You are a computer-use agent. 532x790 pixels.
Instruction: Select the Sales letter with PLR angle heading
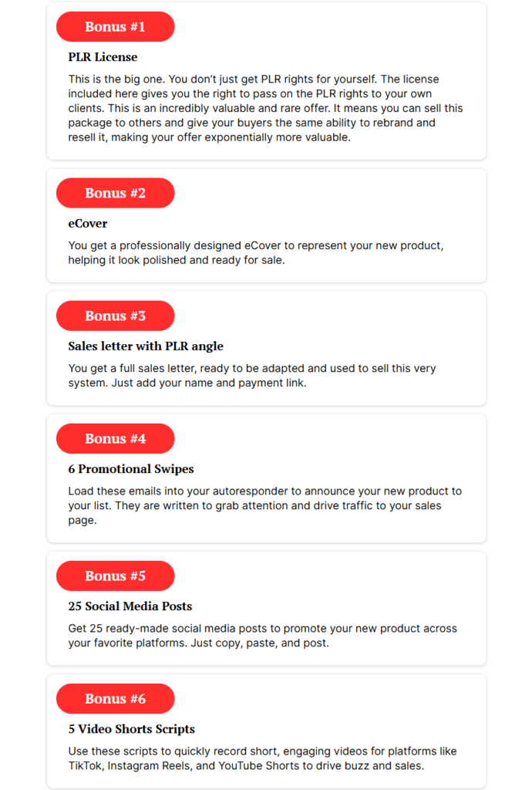click(x=146, y=346)
